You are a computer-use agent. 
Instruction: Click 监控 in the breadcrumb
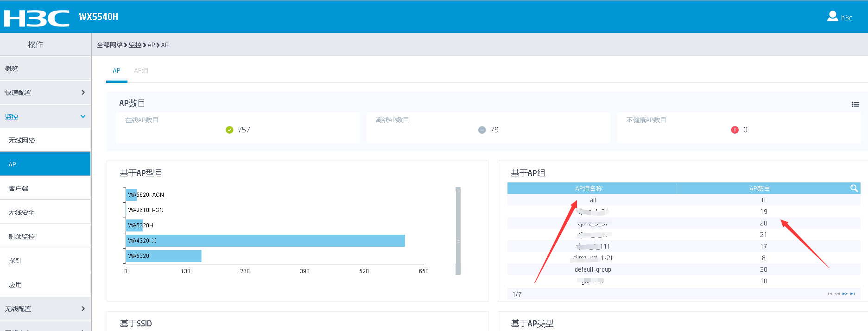click(x=135, y=45)
